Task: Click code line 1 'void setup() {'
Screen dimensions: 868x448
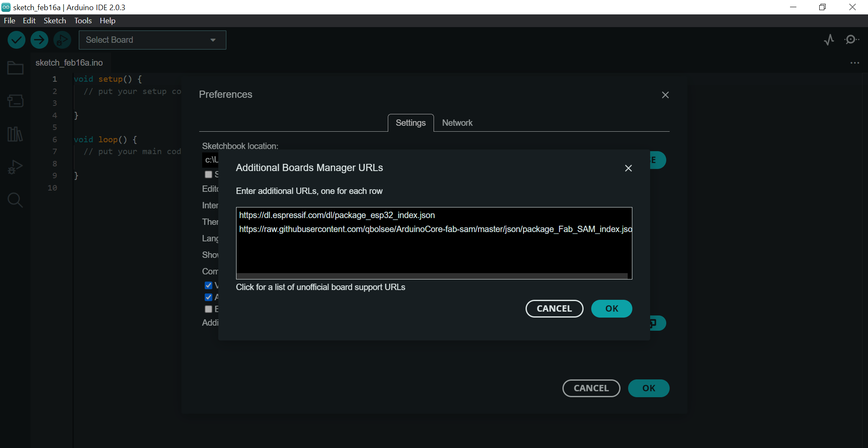Action: click(x=108, y=79)
